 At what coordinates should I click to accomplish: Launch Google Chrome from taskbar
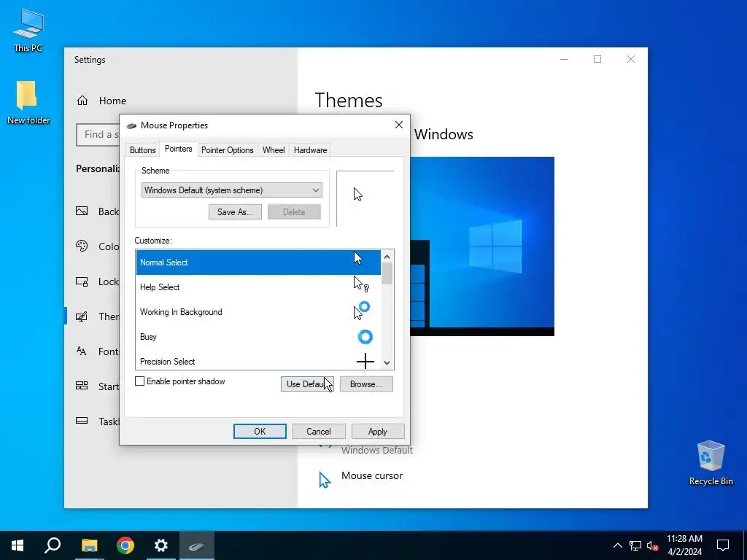tap(125, 545)
